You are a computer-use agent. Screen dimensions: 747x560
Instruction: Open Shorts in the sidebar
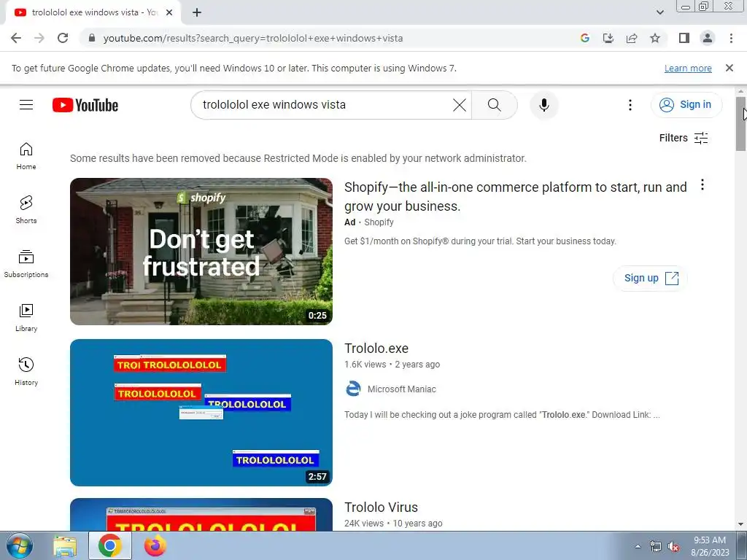coord(26,209)
